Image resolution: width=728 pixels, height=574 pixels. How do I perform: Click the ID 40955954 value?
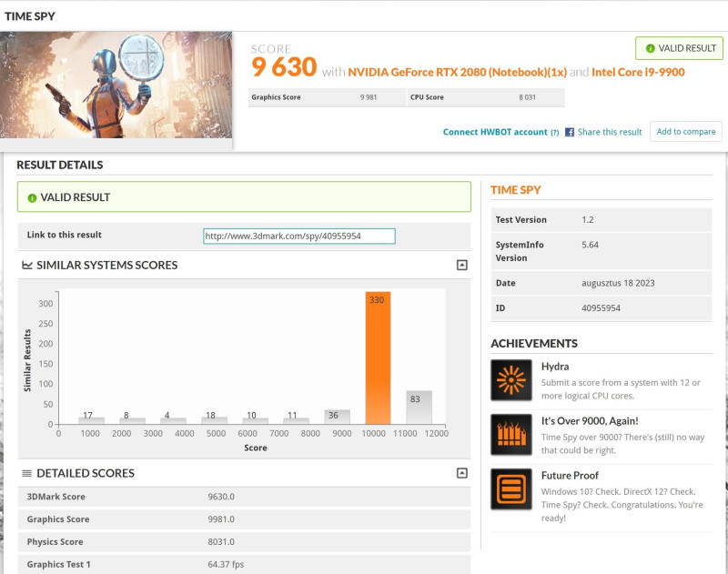[601, 308]
